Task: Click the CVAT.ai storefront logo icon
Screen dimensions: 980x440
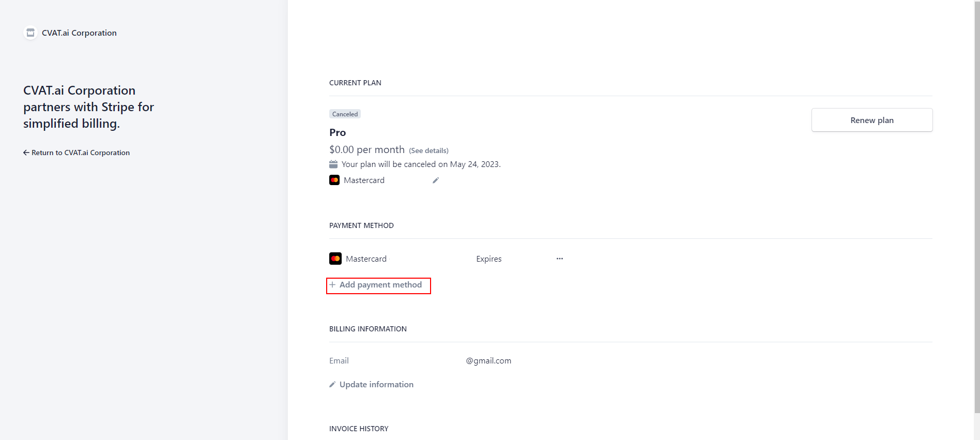Action: pyautogui.click(x=30, y=33)
